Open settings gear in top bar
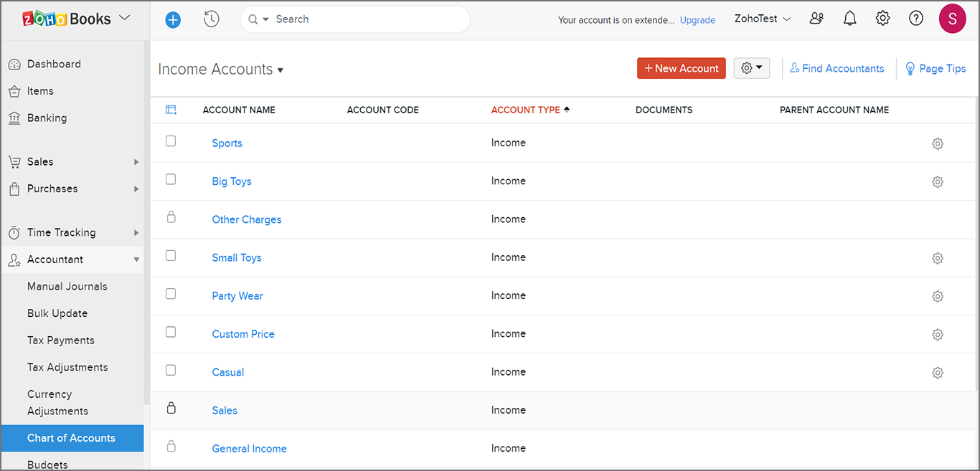Viewport: 980px width, 471px height. [x=882, y=19]
